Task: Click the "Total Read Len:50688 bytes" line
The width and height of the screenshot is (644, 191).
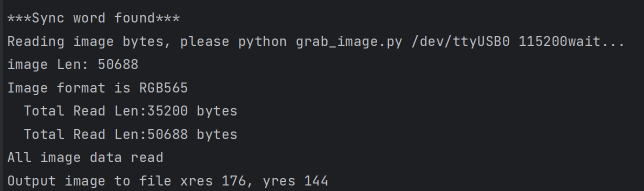Action: 130,134
